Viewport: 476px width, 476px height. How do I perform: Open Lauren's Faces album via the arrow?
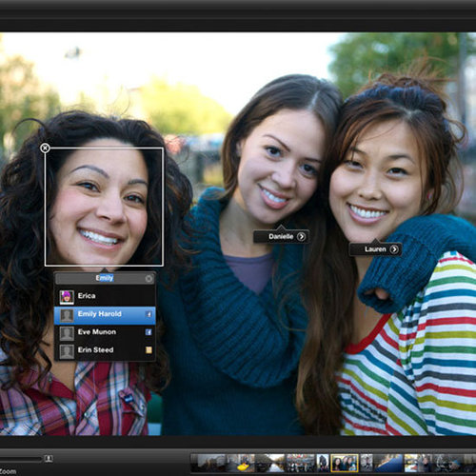pyautogui.click(x=394, y=249)
